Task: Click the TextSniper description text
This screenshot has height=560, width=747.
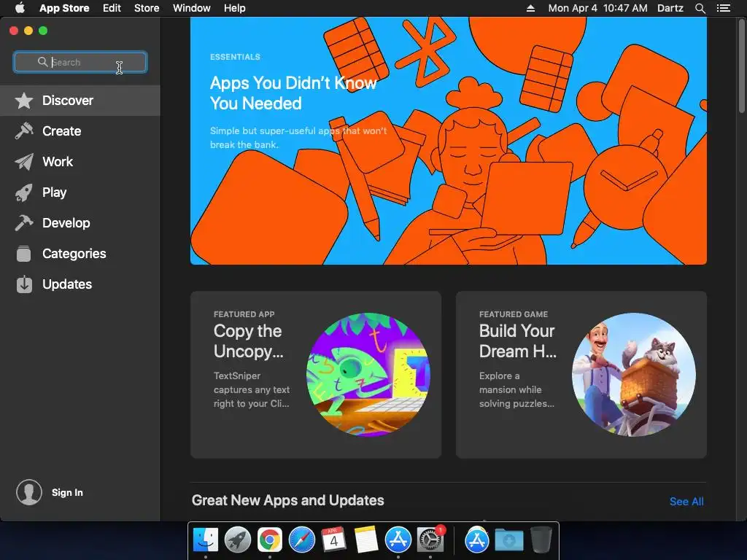Action: (252, 389)
